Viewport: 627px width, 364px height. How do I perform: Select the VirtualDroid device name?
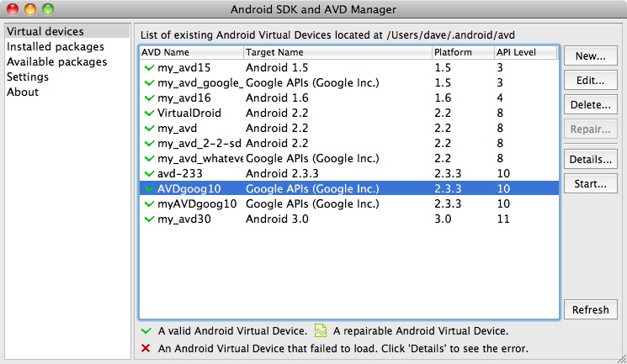(189, 113)
